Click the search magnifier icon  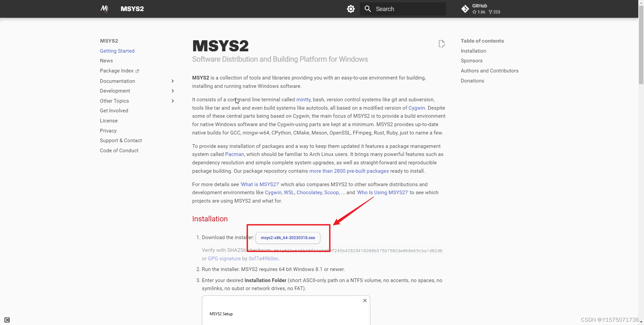(368, 9)
